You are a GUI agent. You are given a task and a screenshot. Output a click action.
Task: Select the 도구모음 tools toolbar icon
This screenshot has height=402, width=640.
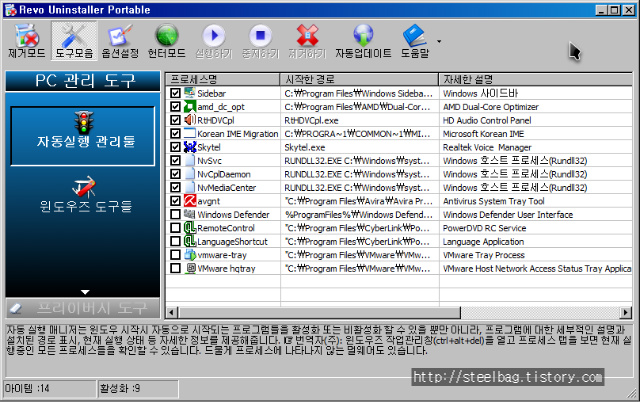(x=74, y=41)
